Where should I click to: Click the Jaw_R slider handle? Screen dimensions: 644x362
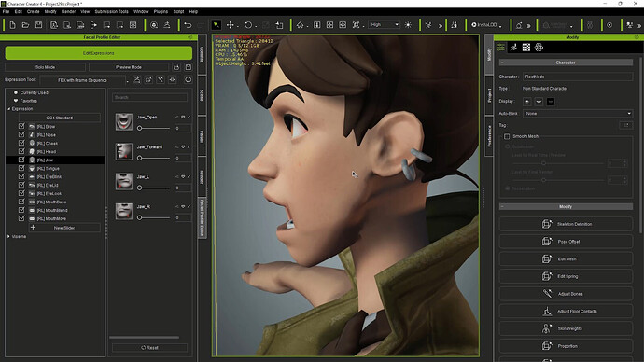[140, 217]
